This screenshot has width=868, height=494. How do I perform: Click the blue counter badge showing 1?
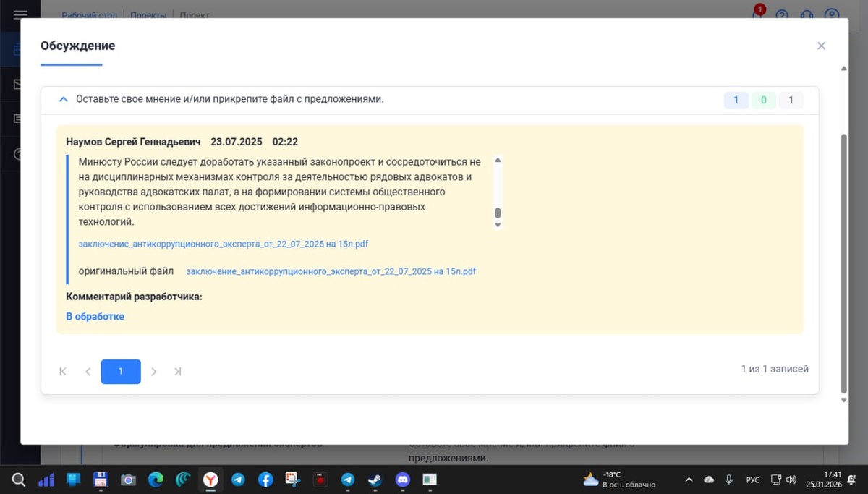[736, 100]
